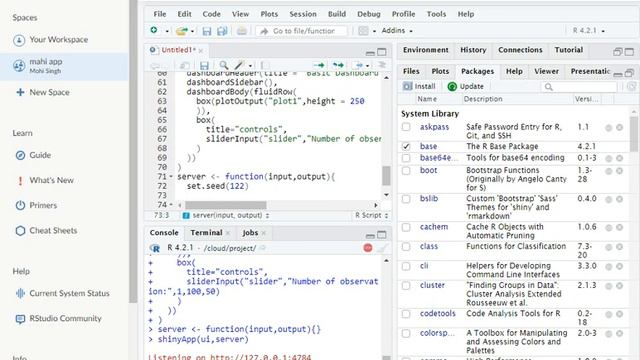Open the askpass package link

click(x=434, y=127)
